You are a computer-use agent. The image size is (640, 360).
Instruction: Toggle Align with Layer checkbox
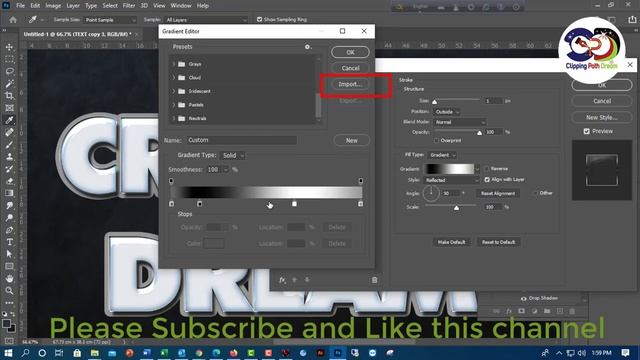tap(487, 180)
